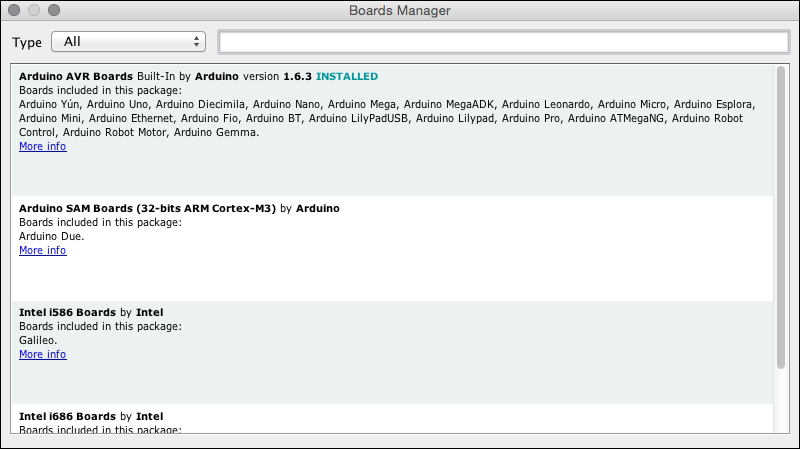
Task: Click the Galileo board text
Action: pos(38,340)
